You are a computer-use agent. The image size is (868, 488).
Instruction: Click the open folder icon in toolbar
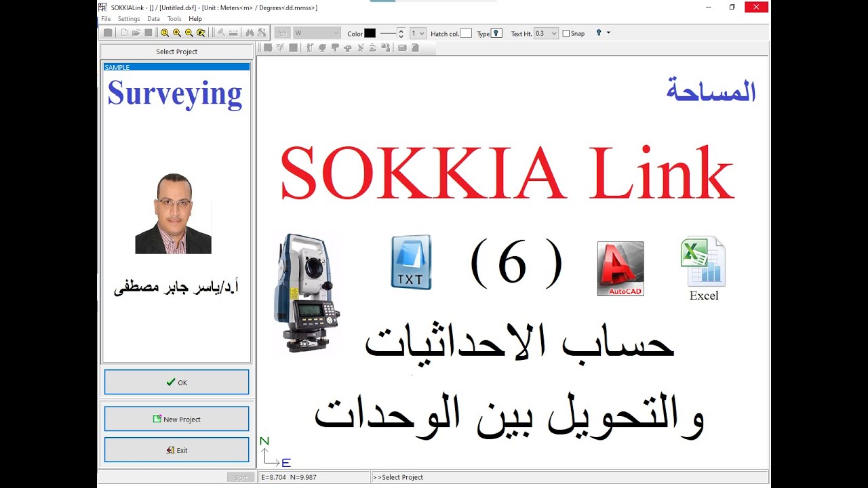tap(136, 33)
